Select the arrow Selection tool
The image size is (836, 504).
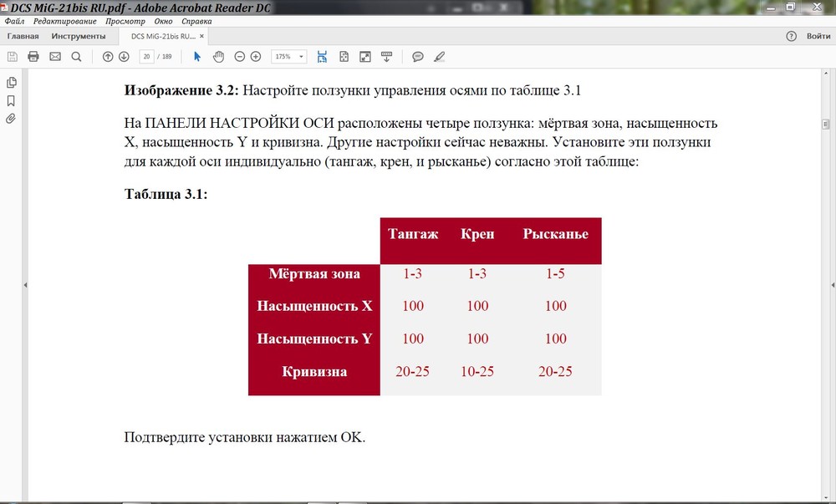197,57
